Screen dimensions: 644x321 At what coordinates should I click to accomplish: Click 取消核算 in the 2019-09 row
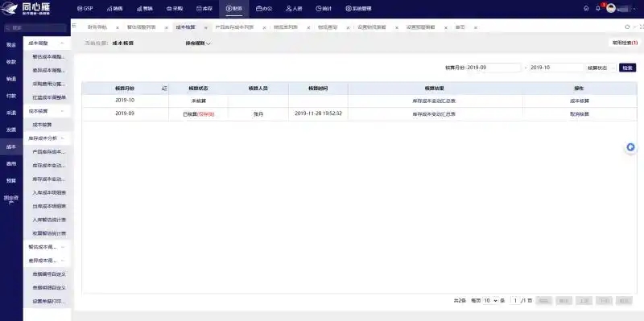[x=580, y=114]
